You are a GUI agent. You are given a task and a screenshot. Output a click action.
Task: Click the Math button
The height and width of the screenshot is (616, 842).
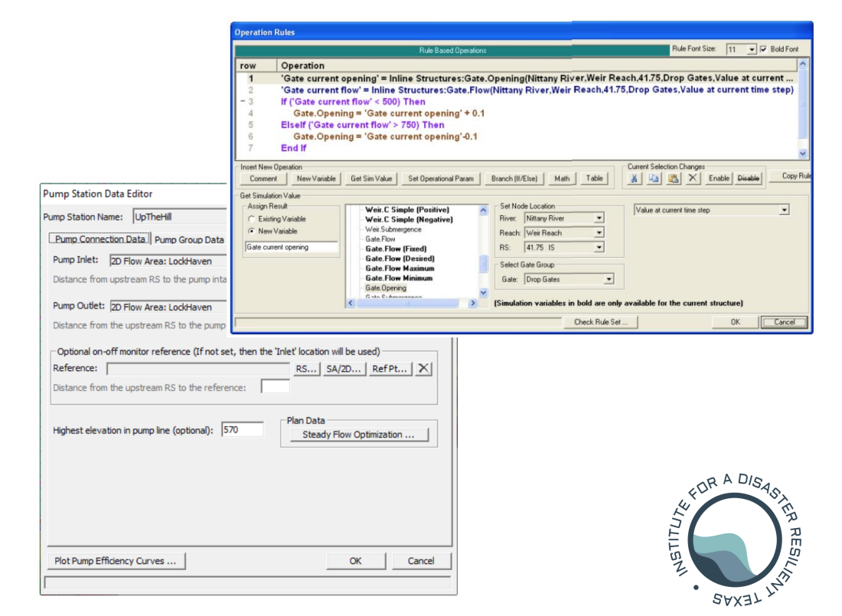[x=562, y=178]
